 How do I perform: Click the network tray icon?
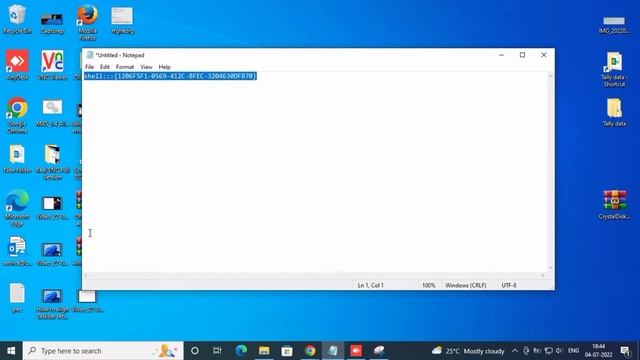549,351
